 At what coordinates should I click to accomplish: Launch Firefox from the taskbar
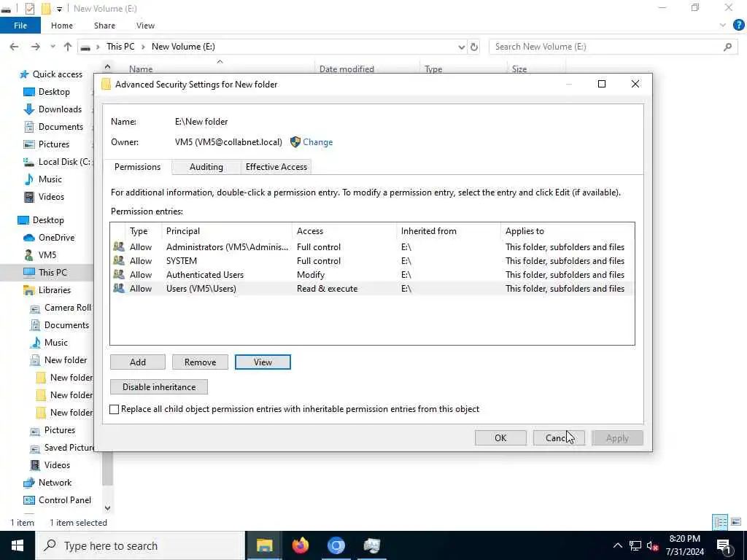[300, 545]
